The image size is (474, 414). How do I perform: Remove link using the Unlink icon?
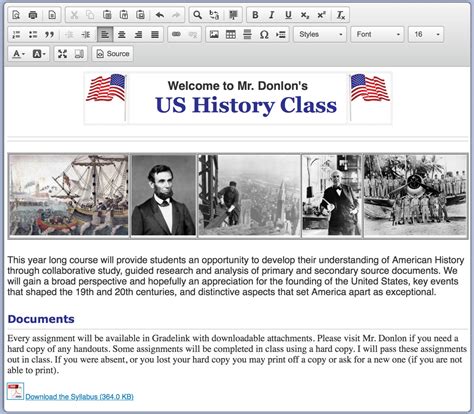[193, 34]
